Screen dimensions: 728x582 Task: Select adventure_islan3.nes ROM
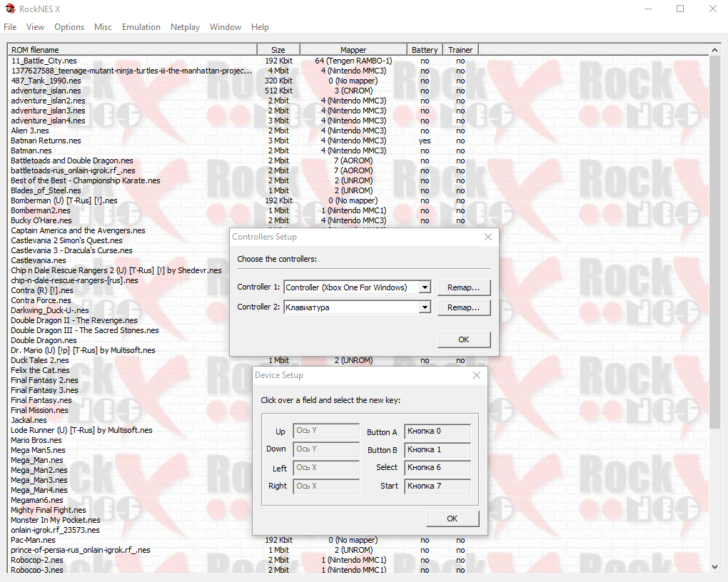tap(49, 111)
